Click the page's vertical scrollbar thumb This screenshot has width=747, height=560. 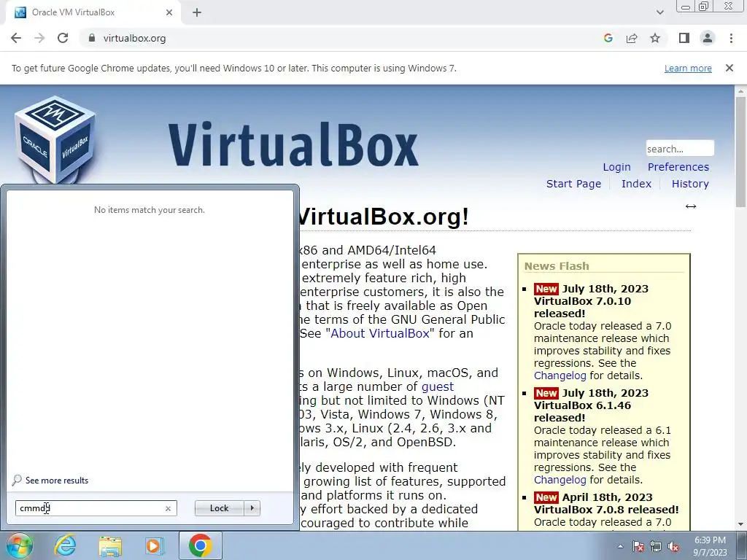(741, 152)
